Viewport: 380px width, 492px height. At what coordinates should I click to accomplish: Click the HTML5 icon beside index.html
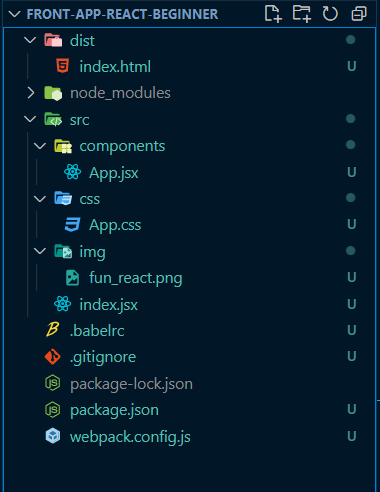[x=63, y=66]
